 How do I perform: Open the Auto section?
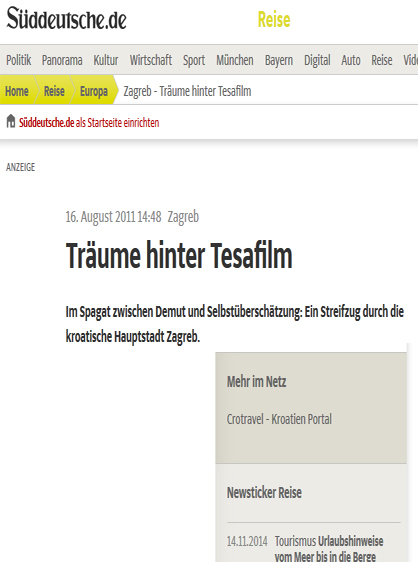coord(351,60)
